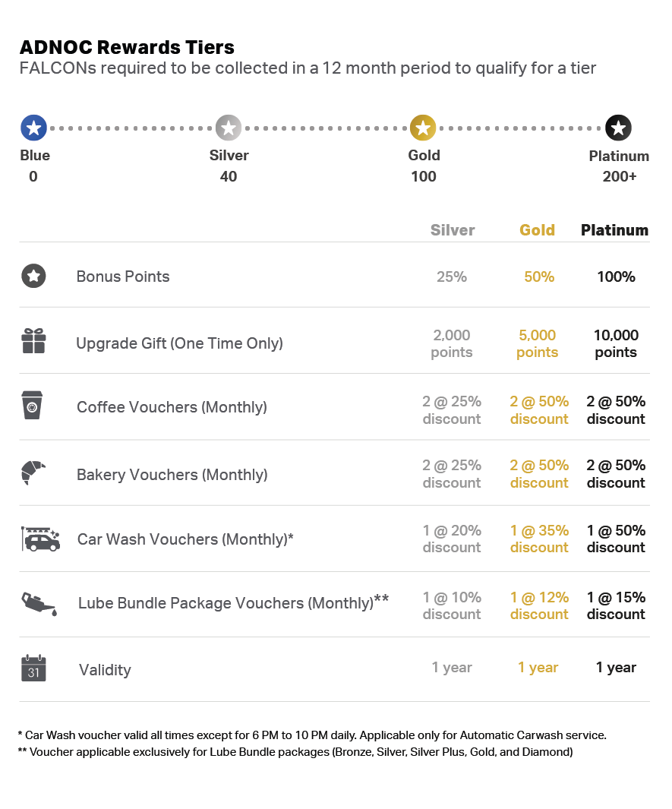Click the coffee cup icon

click(x=32, y=405)
